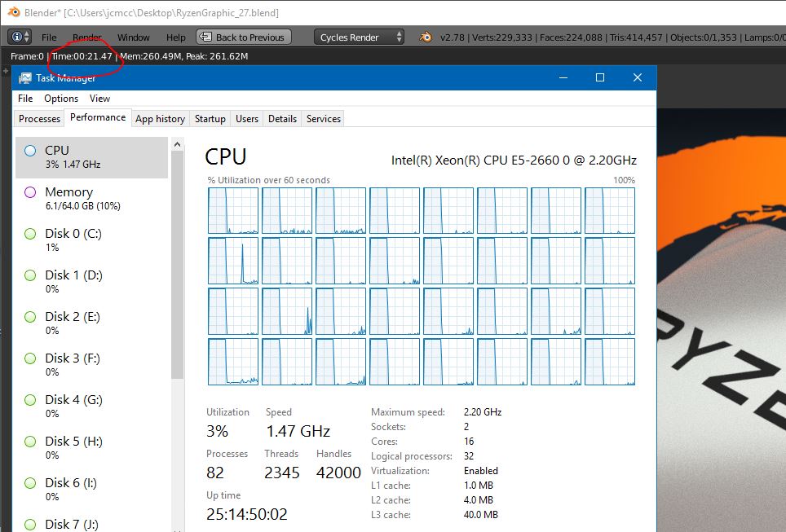Click the L3 cache value 40.0 MB
Image resolution: width=786 pixels, height=532 pixels.
tap(481, 514)
